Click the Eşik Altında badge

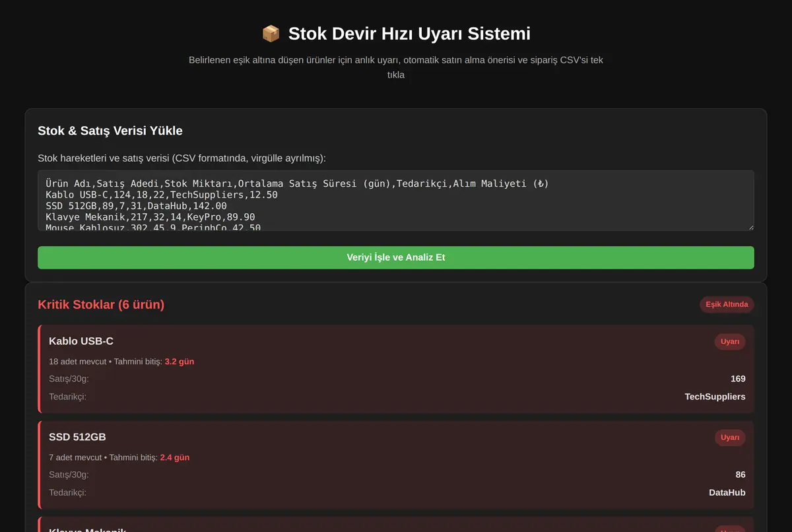click(727, 304)
